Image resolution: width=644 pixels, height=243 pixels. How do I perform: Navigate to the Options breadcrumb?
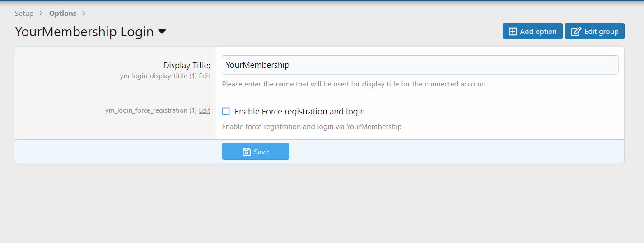click(x=63, y=14)
